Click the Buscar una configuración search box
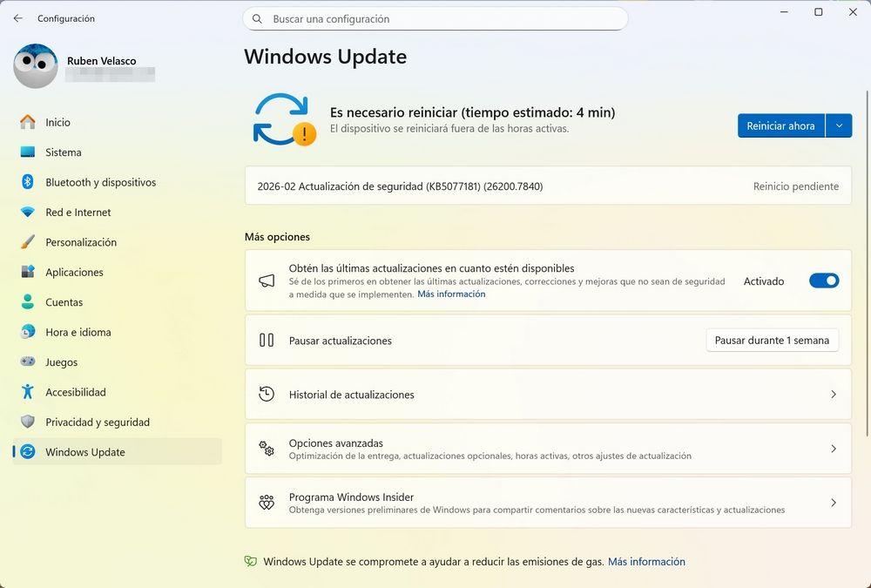 435,18
